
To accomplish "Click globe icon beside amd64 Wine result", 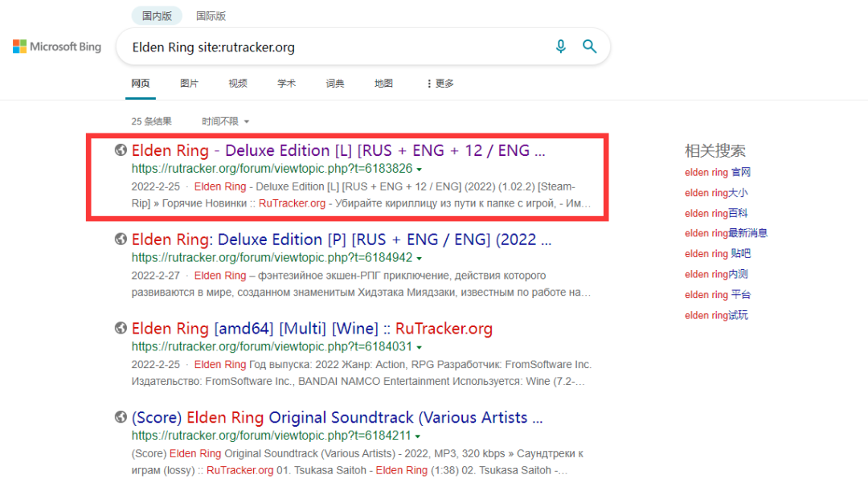I will (121, 328).
